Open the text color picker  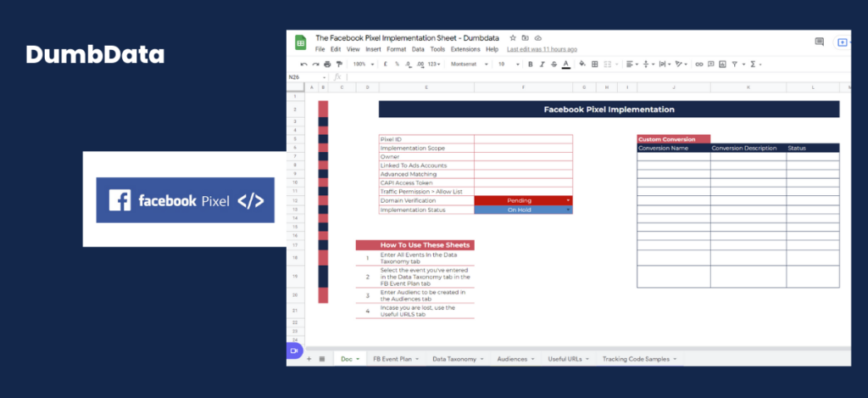565,64
